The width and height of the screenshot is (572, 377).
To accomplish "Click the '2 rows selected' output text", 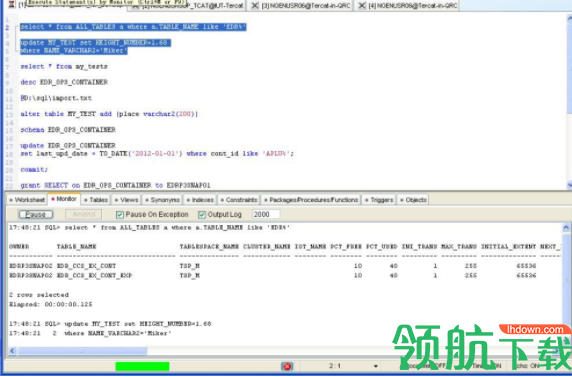I will [x=39, y=295].
